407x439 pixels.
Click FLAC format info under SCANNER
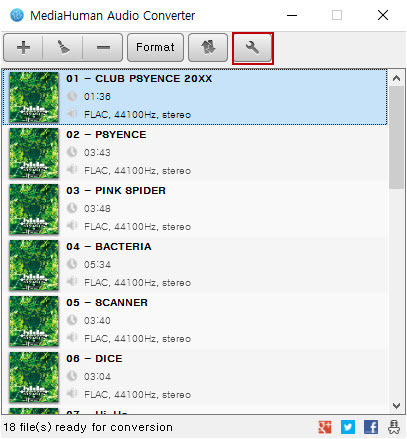(137, 339)
